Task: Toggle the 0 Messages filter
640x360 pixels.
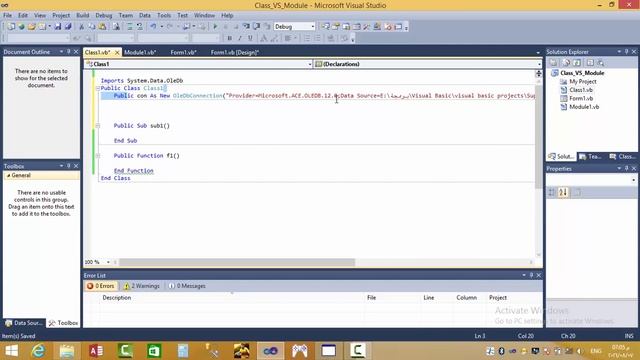Action: tap(187, 286)
